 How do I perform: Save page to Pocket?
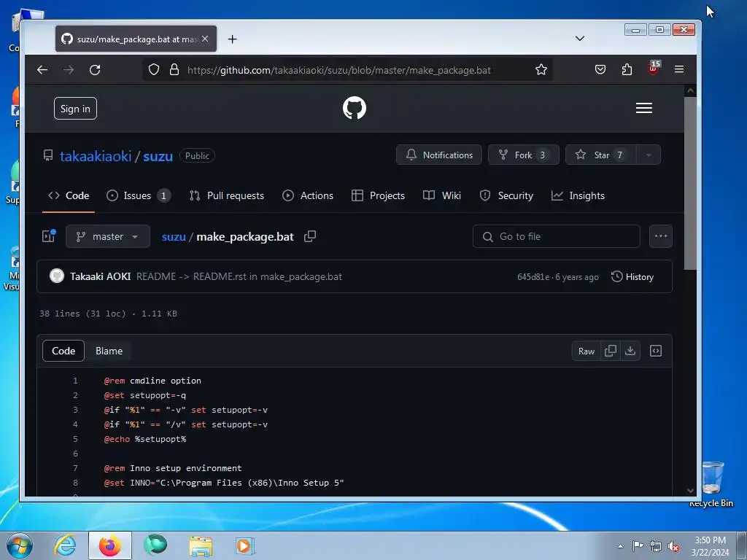(600, 70)
